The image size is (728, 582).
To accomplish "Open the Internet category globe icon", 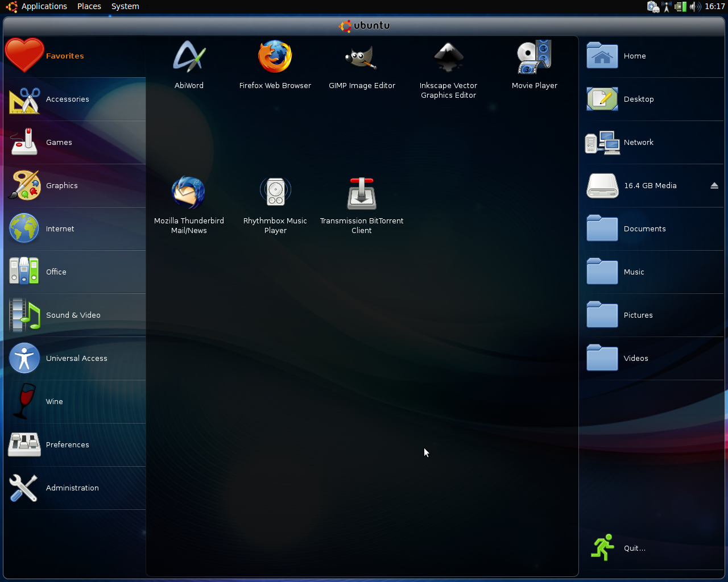I will click(x=24, y=228).
